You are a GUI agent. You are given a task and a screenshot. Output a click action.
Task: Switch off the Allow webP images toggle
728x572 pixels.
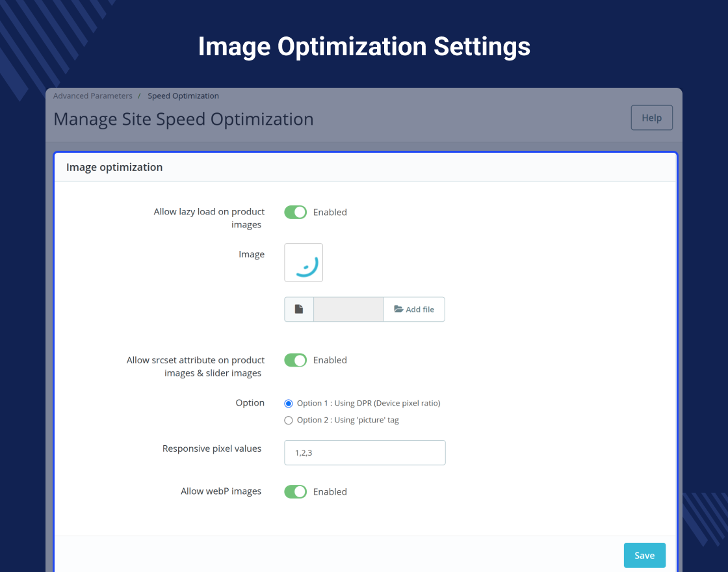(295, 491)
